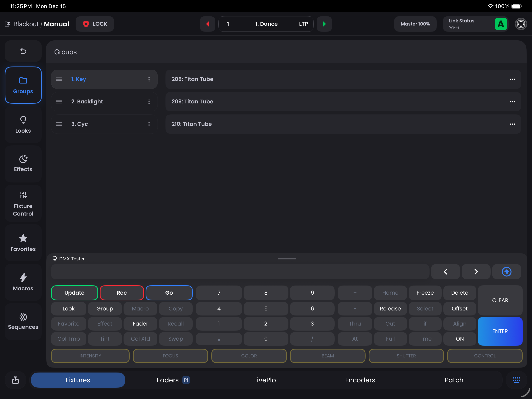The image size is (532, 399).
Task: Toggle keypad visibility with keyboard icon
Action: (x=516, y=380)
